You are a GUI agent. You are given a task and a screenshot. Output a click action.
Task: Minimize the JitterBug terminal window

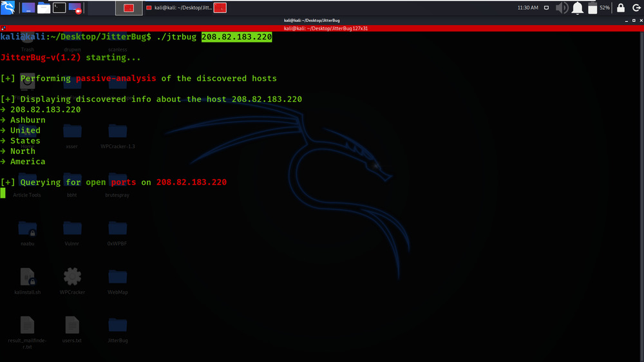(x=627, y=21)
